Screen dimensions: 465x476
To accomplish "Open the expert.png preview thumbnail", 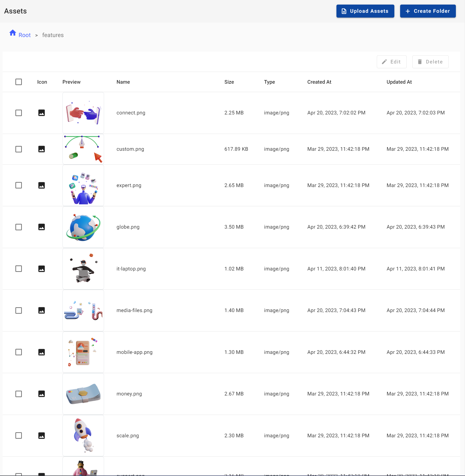I will point(83,185).
